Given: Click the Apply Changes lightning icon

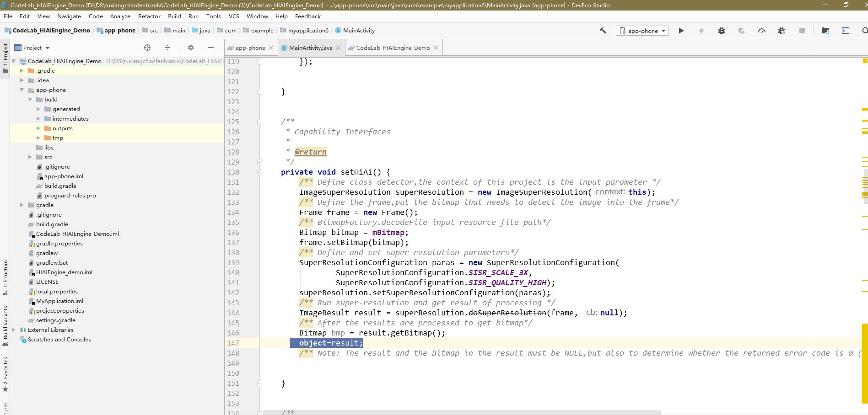Looking at the screenshot, I should 701,31.
